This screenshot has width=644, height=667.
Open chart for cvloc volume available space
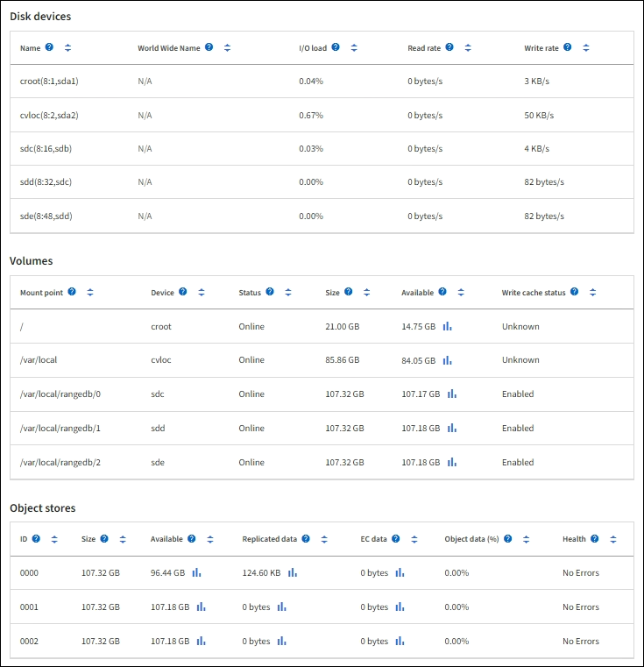[x=447, y=359]
